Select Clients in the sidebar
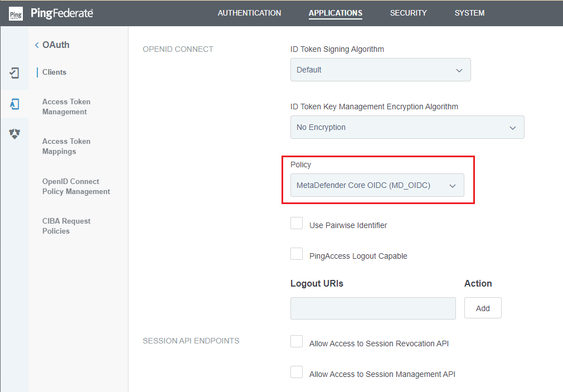The height and width of the screenshot is (392, 563). point(54,72)
